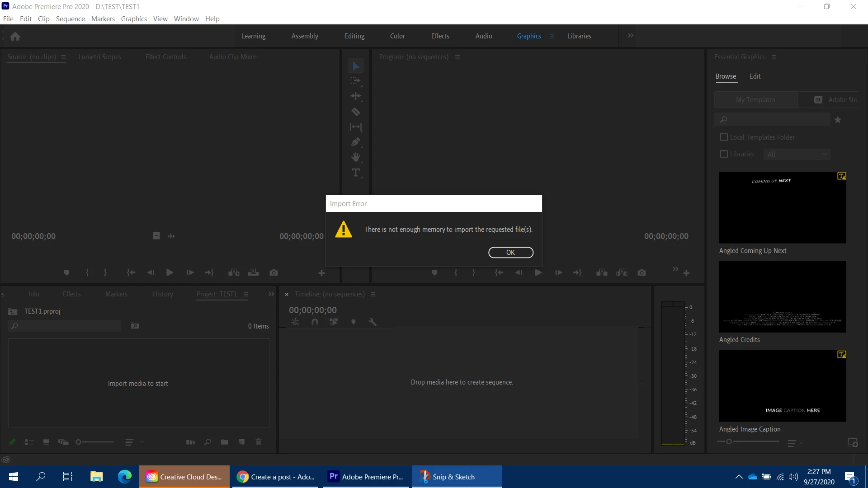Select the Razor tool

356,112
